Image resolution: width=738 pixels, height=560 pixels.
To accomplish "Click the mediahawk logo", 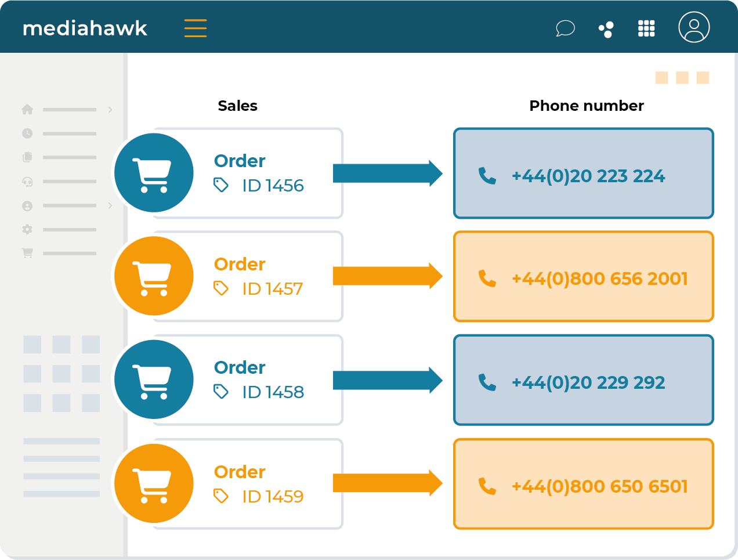I will [x=85, y=28].
